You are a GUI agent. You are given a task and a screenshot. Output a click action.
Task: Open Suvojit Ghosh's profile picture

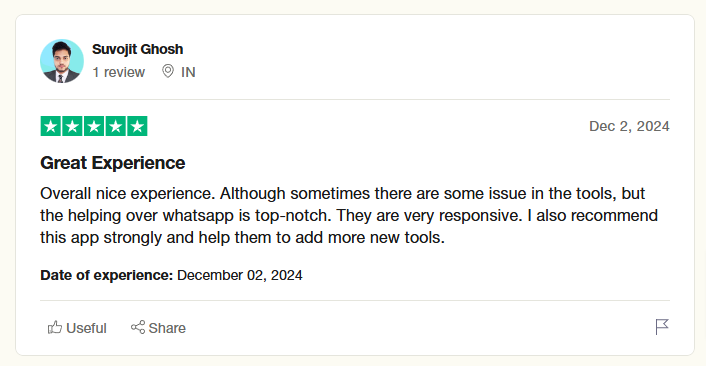(62, 61)
